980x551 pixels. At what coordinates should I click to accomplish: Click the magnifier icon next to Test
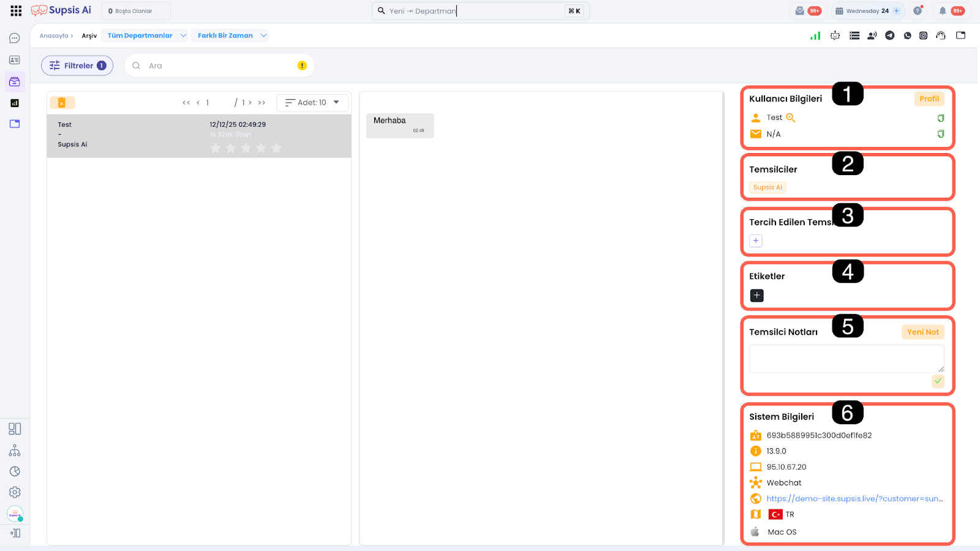click(x=791, y=118)
